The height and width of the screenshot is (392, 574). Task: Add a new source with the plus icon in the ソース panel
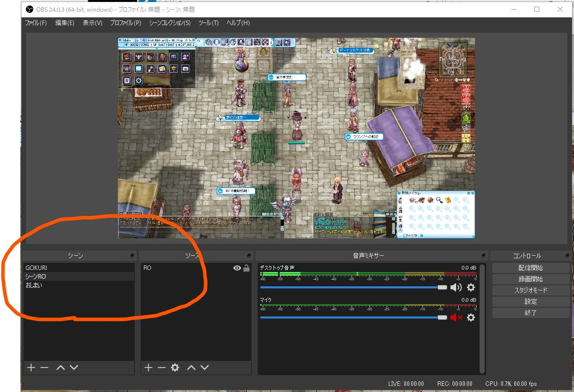click(x=148, y=367)
